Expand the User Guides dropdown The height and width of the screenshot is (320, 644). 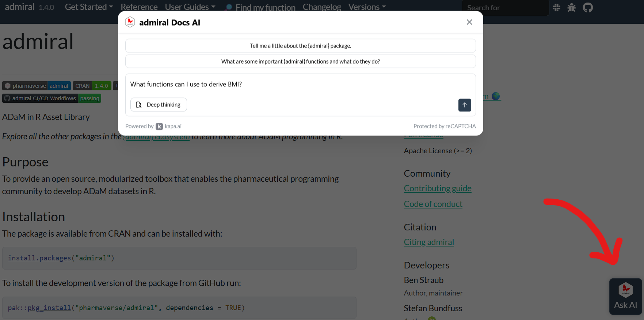coord(190,7)
